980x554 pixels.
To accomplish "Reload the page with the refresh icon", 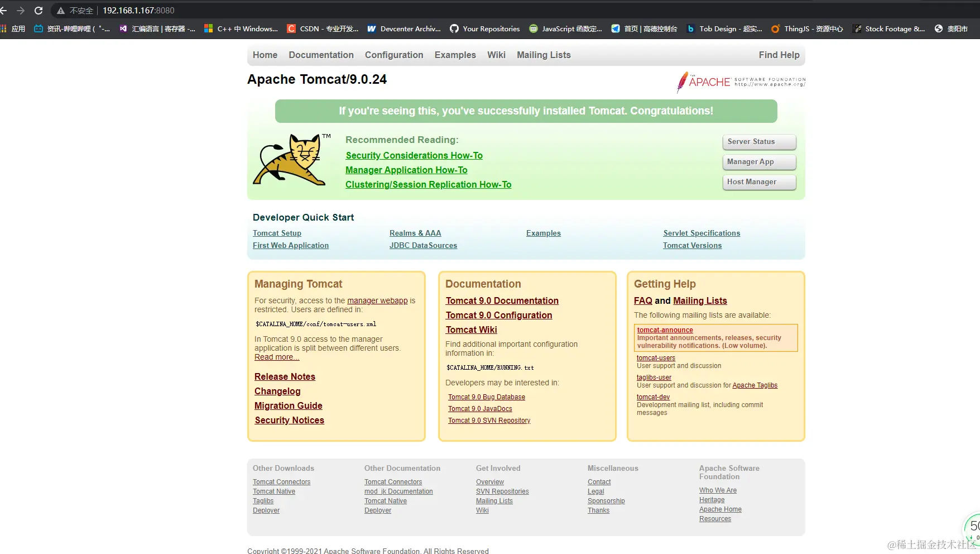I will [x=39, y=11].
